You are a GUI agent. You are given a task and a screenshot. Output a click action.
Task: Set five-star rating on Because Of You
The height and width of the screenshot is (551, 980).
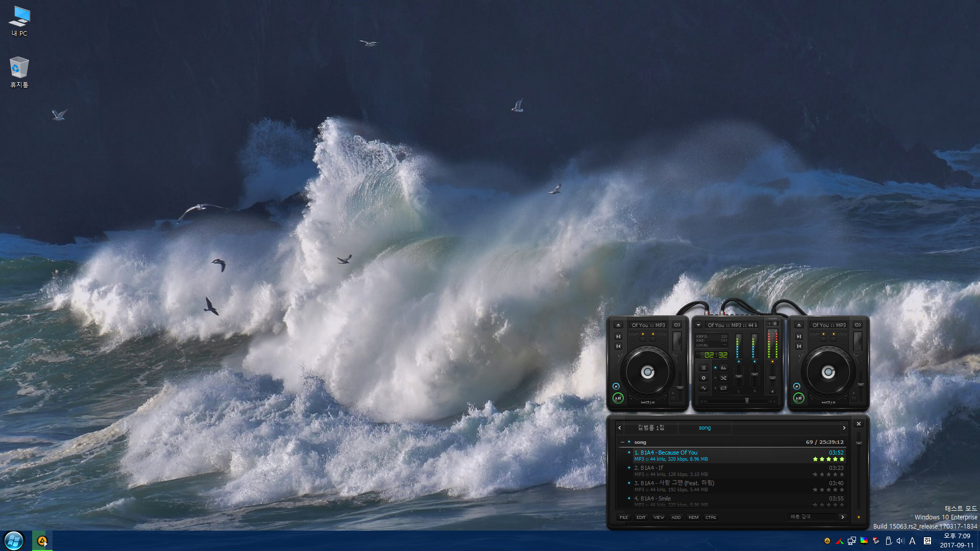[x=842, y=459]
